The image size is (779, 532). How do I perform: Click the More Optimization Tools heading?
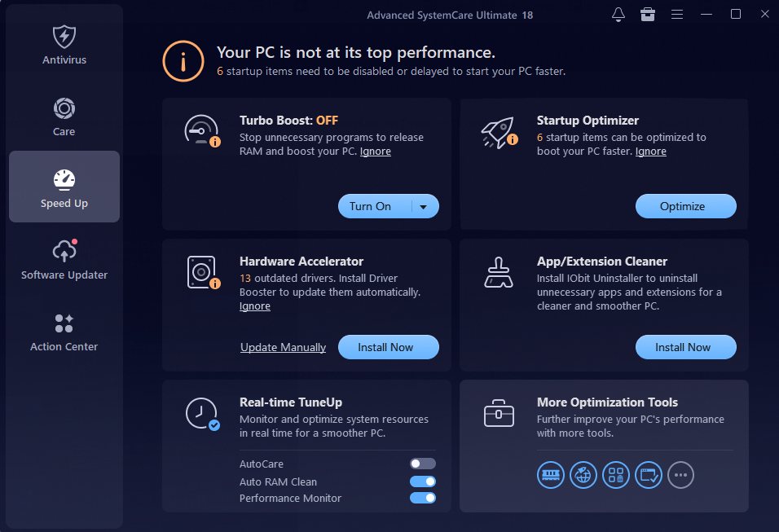[x=608, y=402]
